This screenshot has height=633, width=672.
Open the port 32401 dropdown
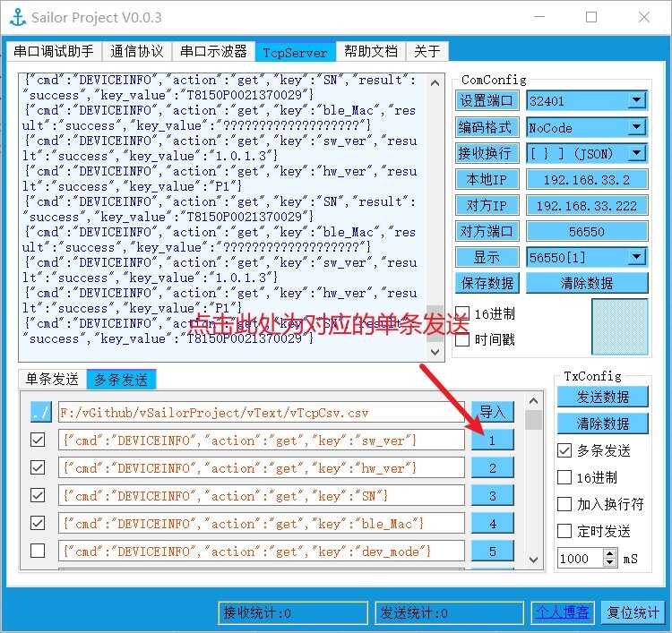(x=636, y=101)
